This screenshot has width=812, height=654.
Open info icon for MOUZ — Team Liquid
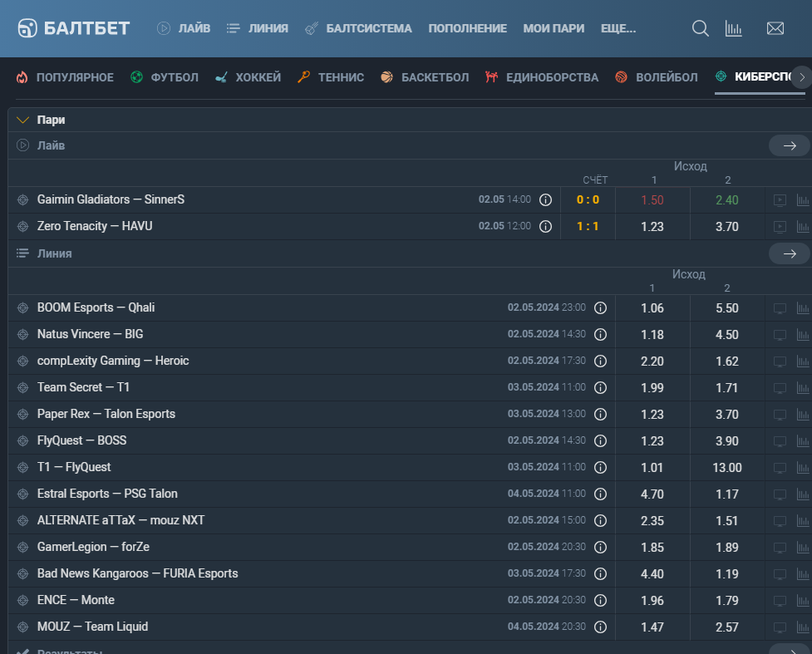click(600, 627)
